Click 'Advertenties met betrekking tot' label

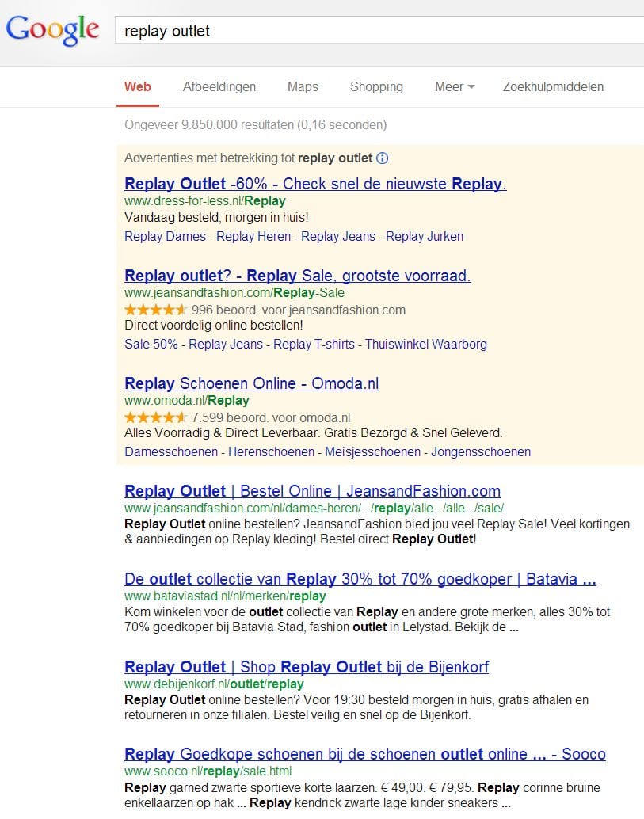pyautogui.click(x=209, y=158)
